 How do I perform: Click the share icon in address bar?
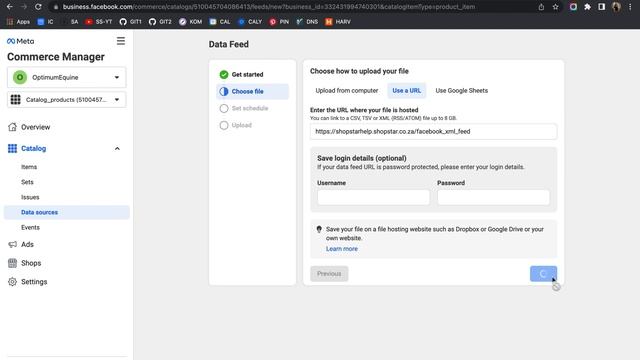541,7
